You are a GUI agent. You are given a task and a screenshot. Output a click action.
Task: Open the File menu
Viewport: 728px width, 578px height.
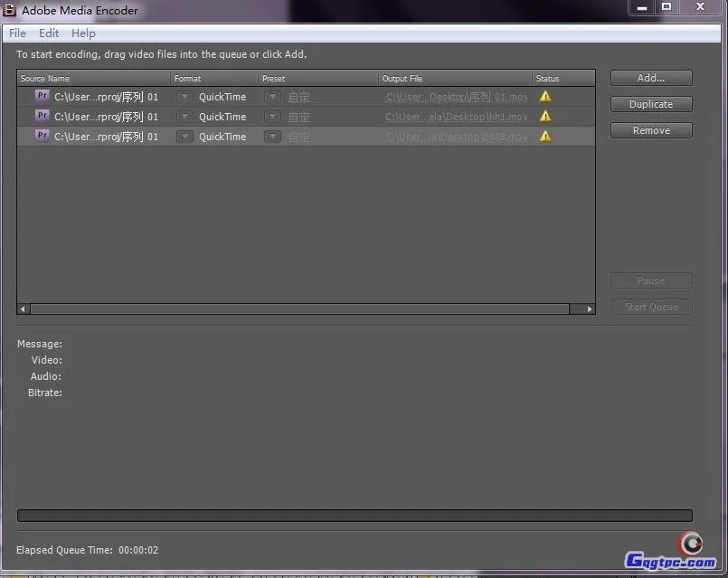click(17, 33)
